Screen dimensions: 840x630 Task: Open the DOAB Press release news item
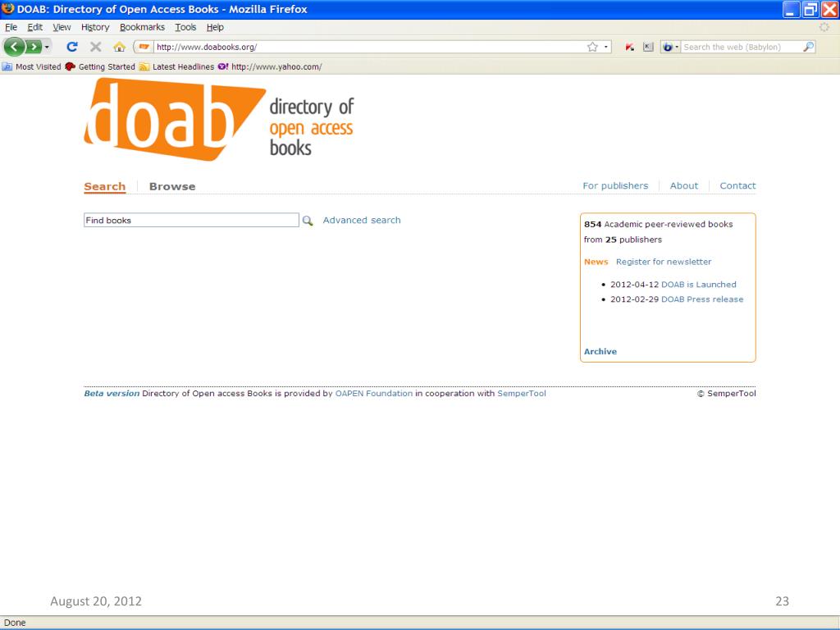(702, 299)
